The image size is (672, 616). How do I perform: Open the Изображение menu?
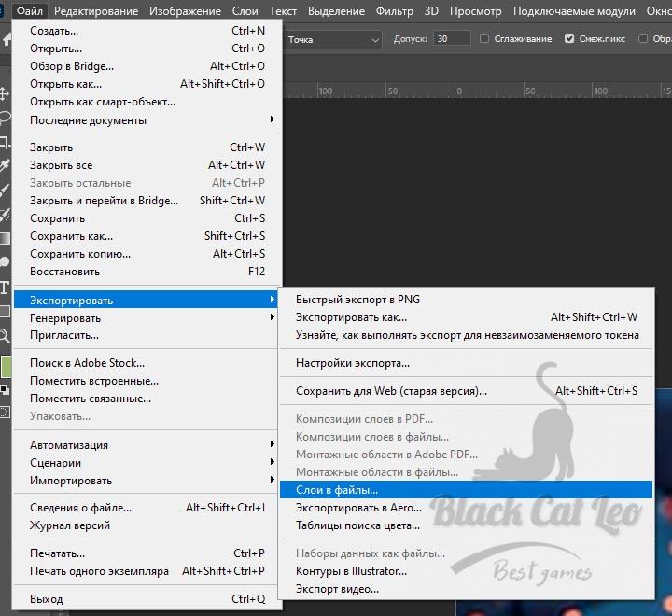pos(185,10)
